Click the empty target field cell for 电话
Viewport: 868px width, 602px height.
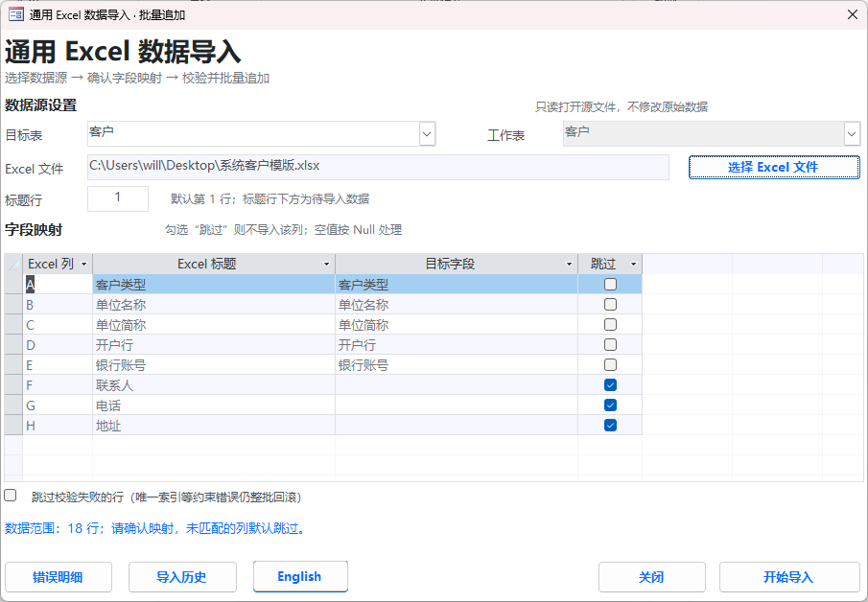pos(457,405)
